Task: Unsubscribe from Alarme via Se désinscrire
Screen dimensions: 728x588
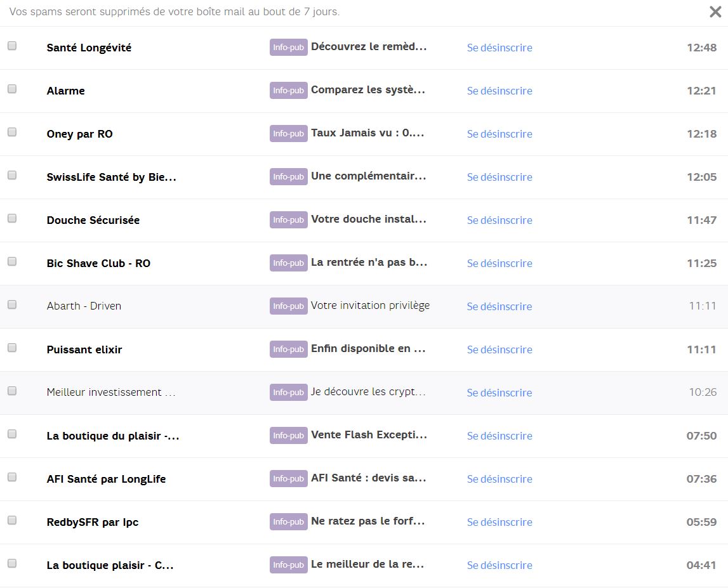Action: (x=500, y=91)
